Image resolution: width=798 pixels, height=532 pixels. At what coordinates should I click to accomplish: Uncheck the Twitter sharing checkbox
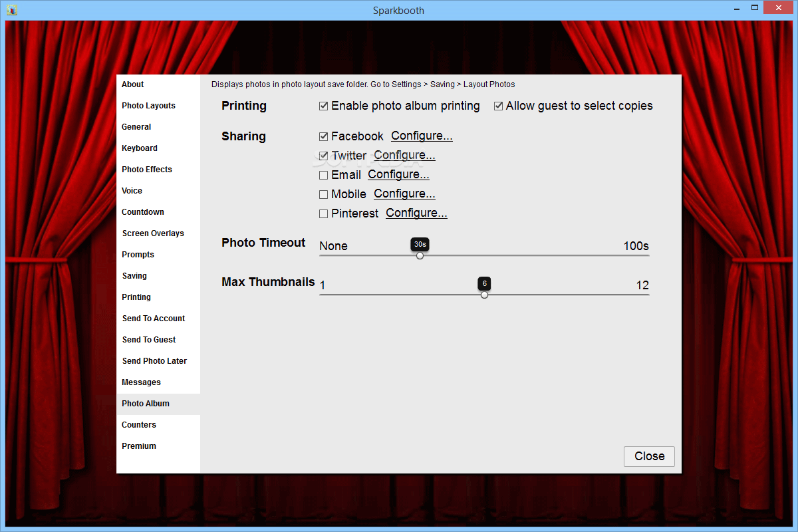click(324, 156)
